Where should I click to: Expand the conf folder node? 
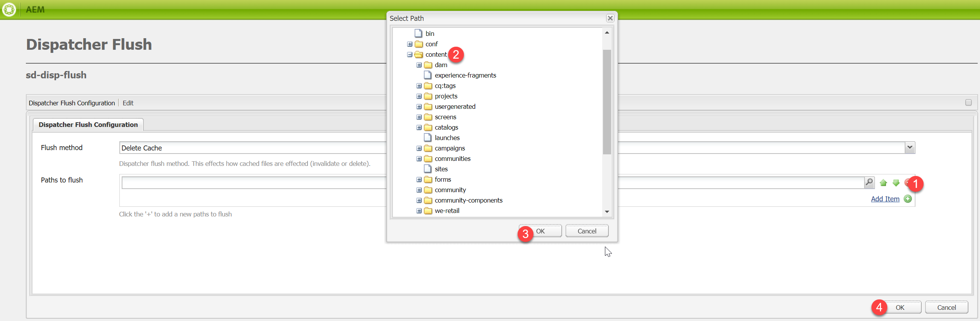pos(409,44)
